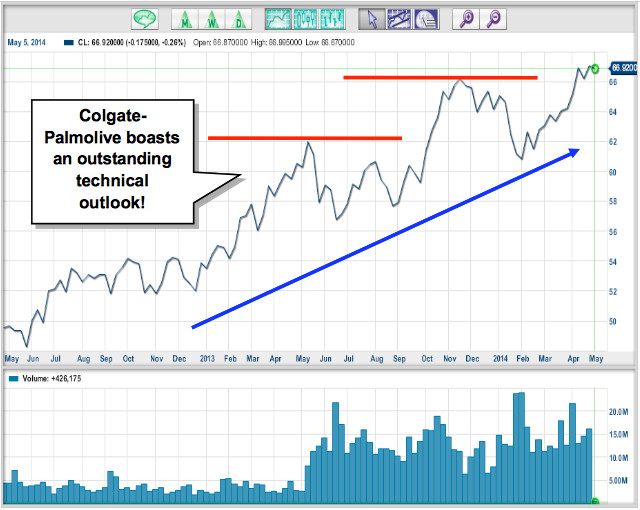Viewport: 640px width, 510px height.
Task: Select the candlestick chart style
Action: click(306, 18)
